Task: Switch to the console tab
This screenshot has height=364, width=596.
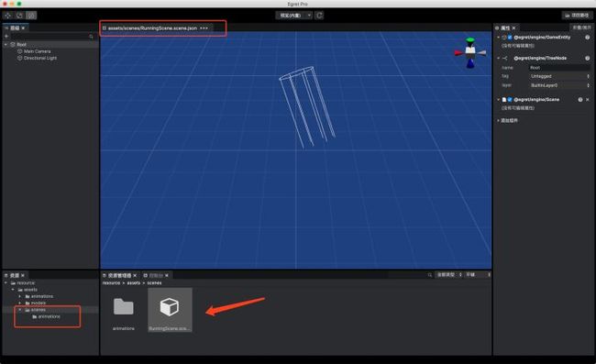Action: click(156, 275)
